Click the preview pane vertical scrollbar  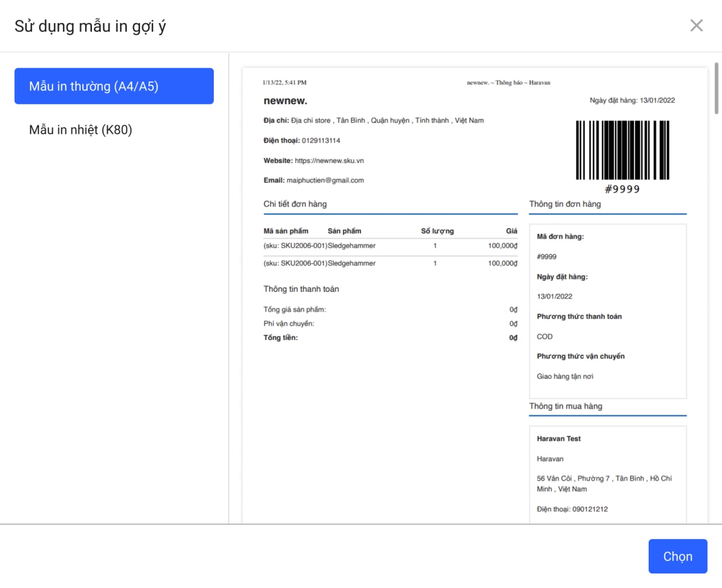point(716,89)
